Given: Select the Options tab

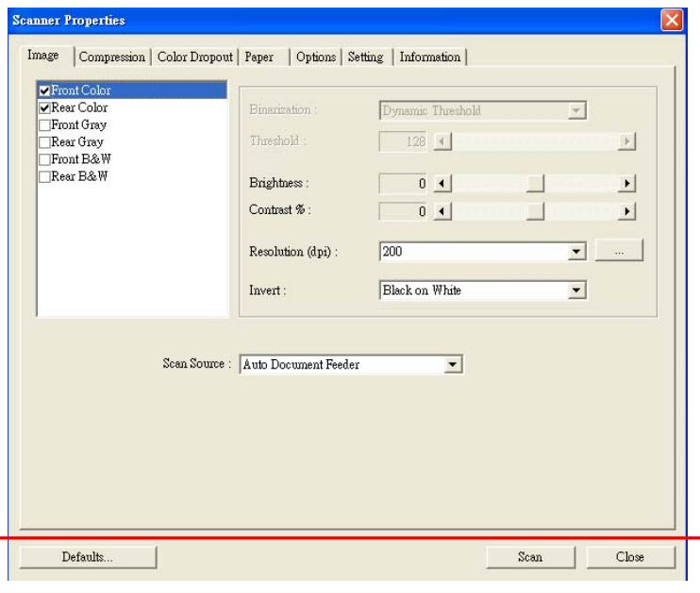Looking at the screenshot, I should 316,58.
